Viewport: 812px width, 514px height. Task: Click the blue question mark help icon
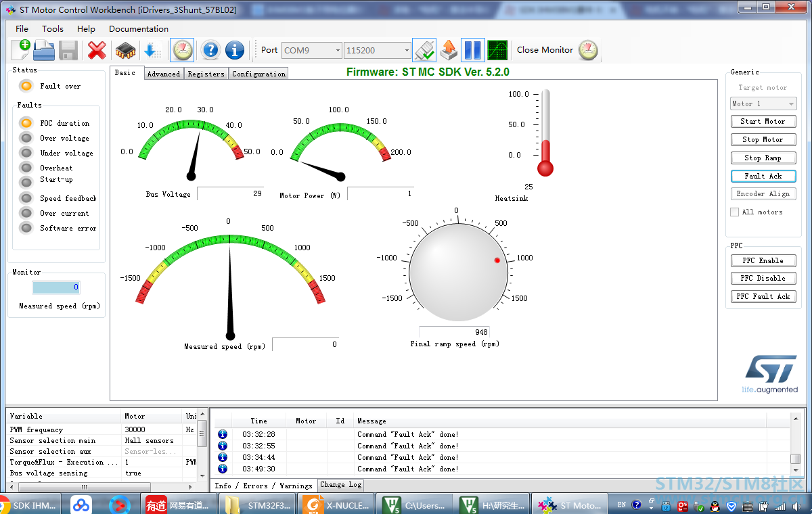(x=210, y=50)
